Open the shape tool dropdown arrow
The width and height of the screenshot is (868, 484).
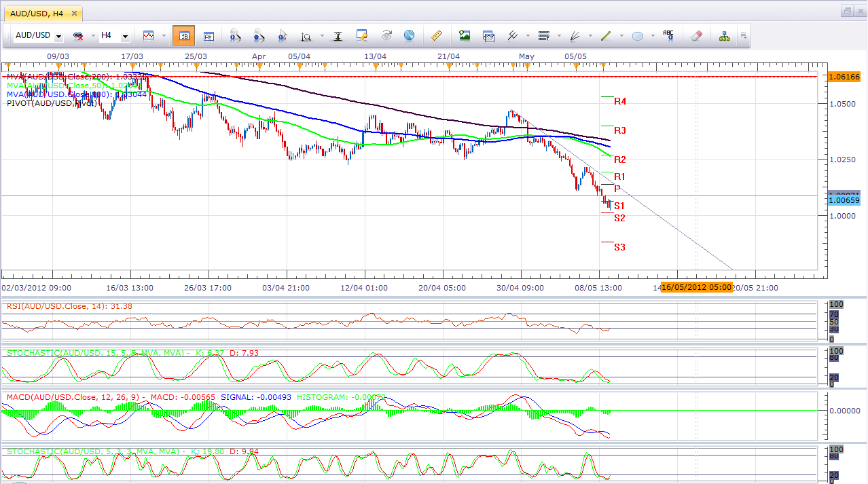click(x=653, y=36)
